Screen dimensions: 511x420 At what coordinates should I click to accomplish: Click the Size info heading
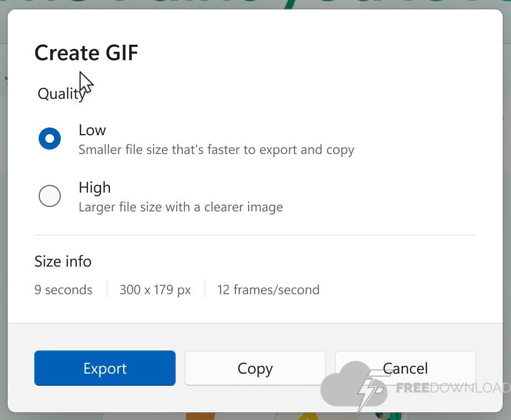pos(63,262)
